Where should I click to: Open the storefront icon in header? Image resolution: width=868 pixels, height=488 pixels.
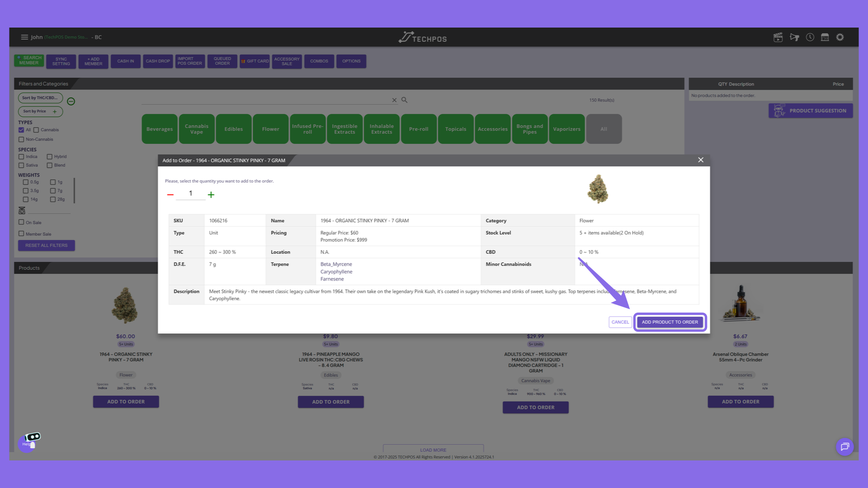pyautogui.click(x=825, y=38)
